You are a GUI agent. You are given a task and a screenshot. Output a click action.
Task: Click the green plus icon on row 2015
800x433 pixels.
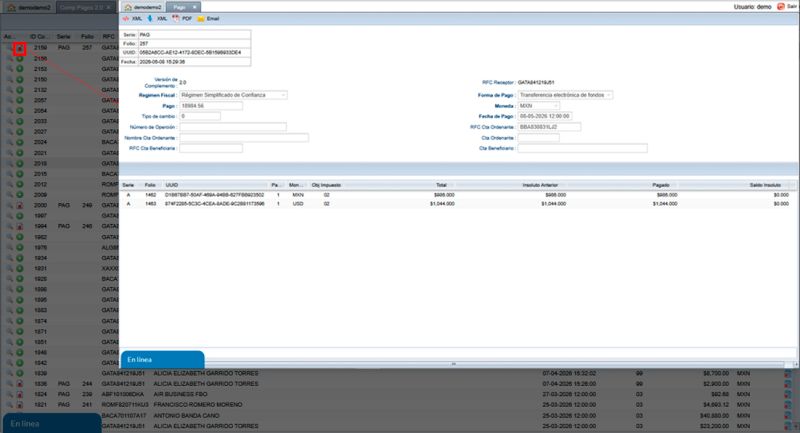(20, 174)
